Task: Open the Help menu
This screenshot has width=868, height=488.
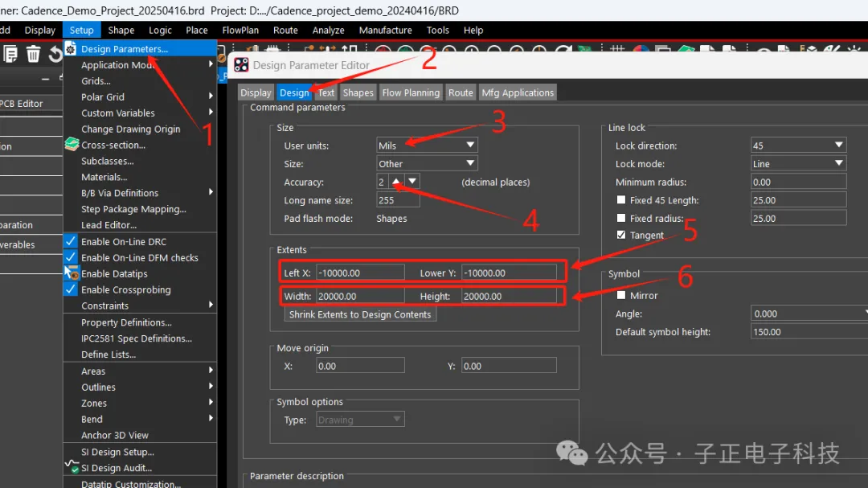Action: point(473,30)
